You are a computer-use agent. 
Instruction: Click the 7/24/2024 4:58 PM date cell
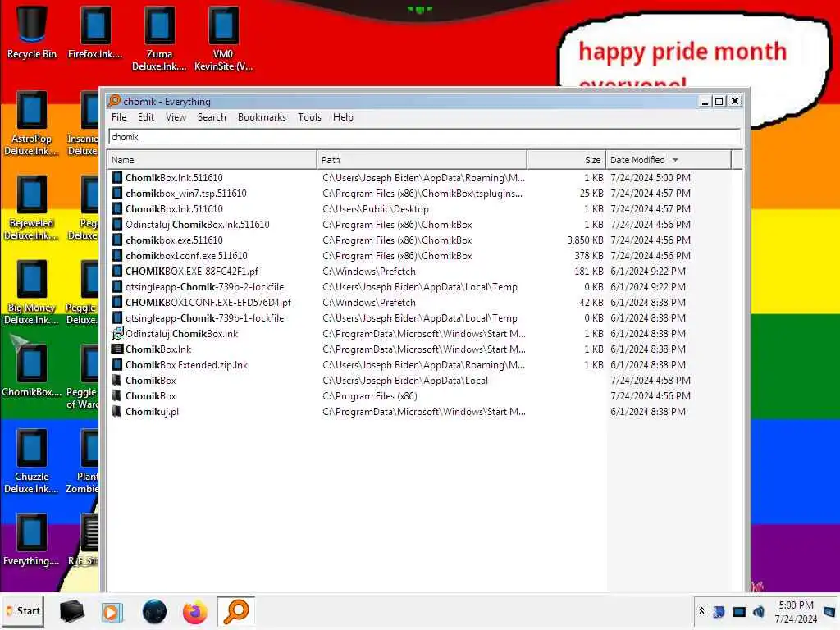[x=651, y=381]
